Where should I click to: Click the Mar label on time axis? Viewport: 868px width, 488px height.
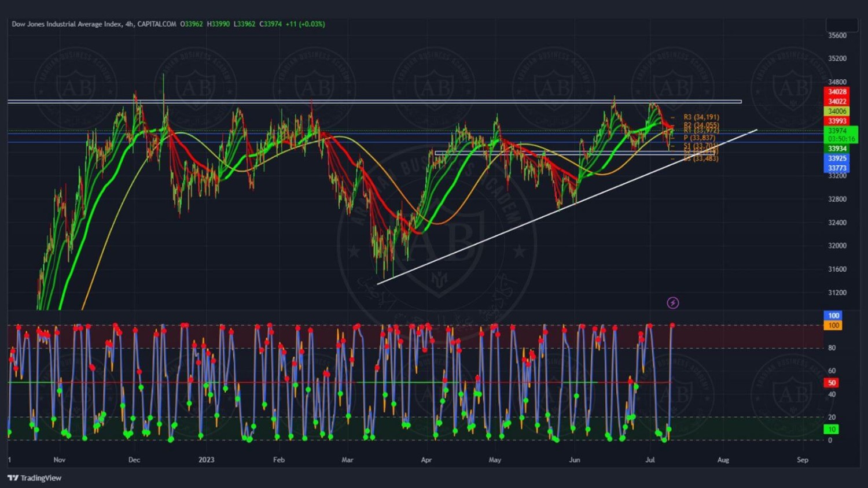(x=347, y=460)
